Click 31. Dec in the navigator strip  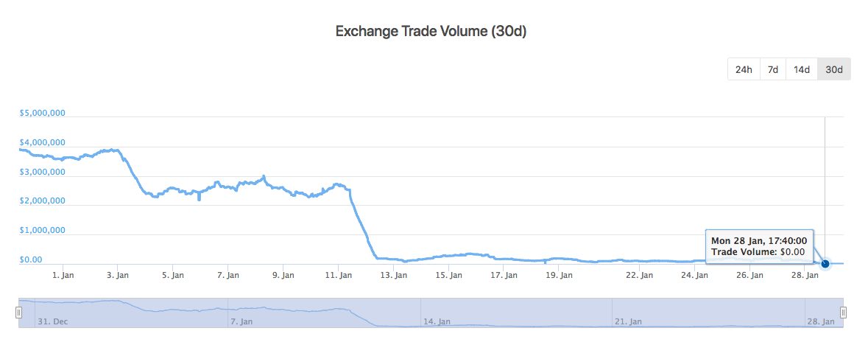click(52, 321)
